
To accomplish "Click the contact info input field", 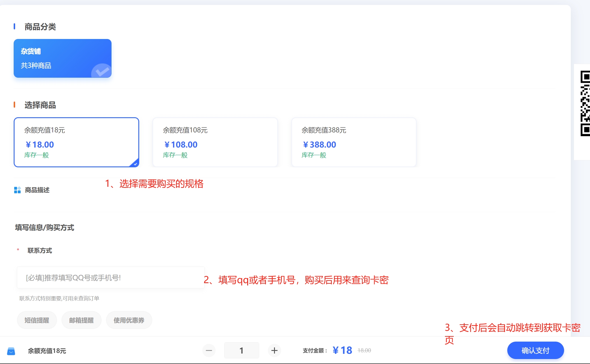I will [111, 278].
